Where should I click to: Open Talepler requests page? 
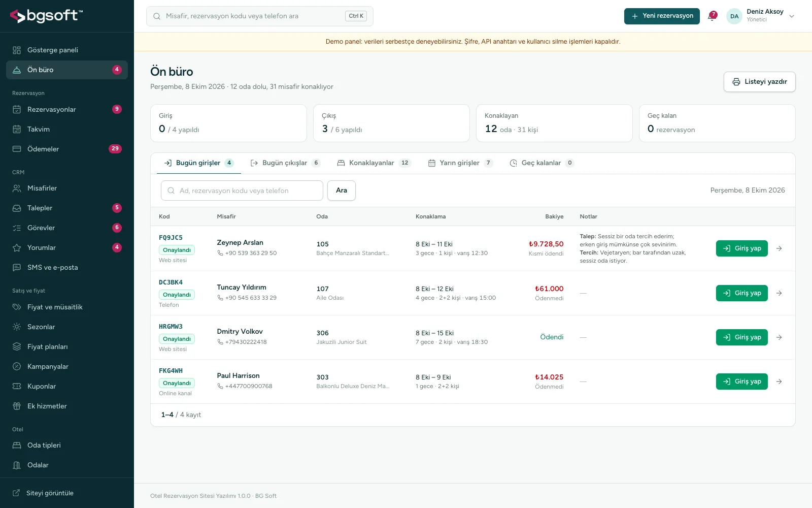click(67, 208)
